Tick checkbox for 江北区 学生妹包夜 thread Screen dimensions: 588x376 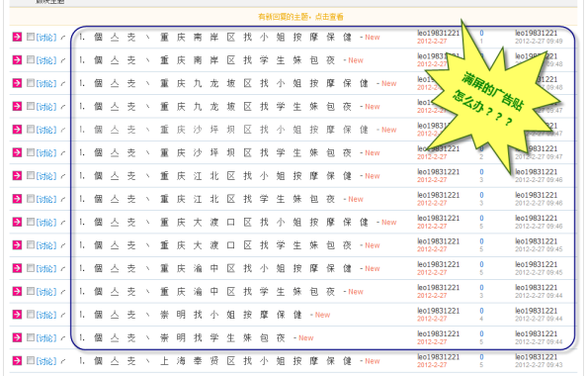(x=31, y=198)
